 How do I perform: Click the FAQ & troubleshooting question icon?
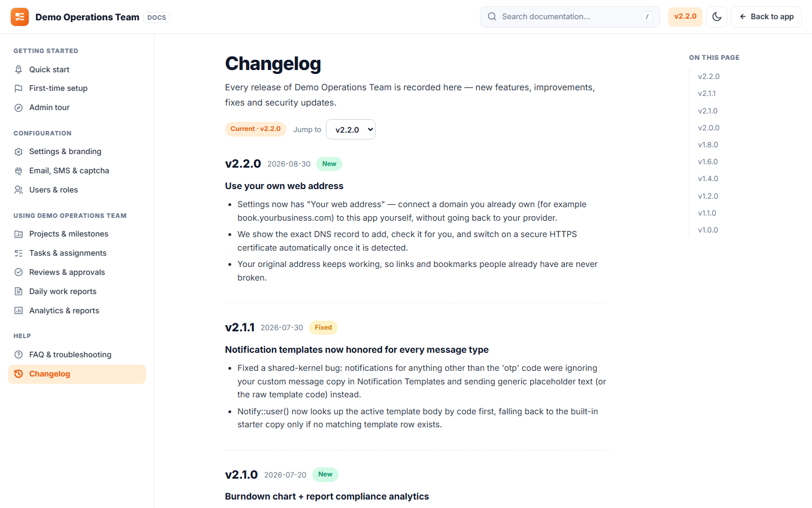pos(19,355)
